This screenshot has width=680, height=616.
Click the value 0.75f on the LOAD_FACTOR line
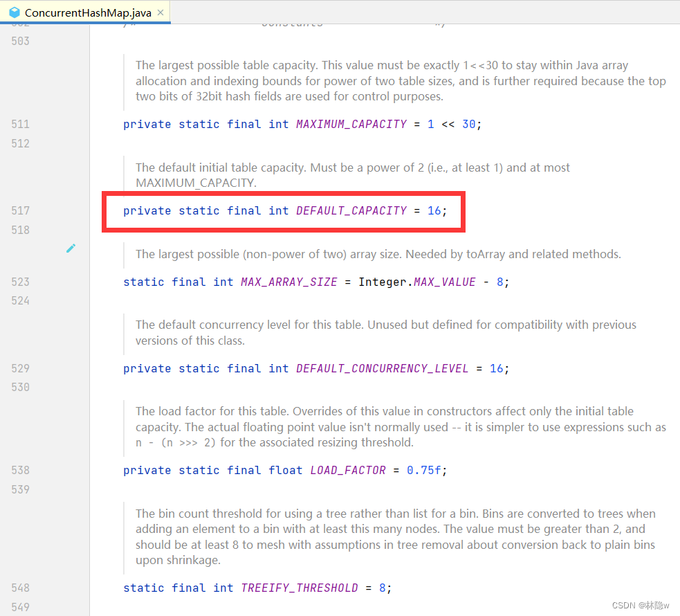(x=423, y=470)
